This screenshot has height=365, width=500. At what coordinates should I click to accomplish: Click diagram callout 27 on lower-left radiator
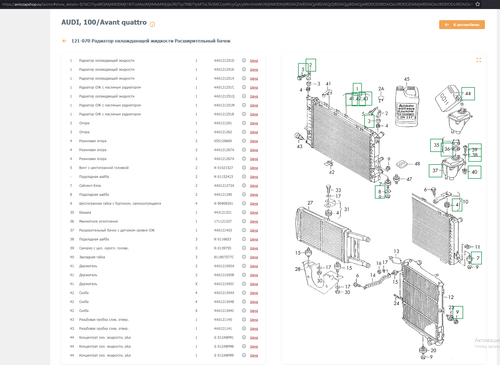point(310,203)
